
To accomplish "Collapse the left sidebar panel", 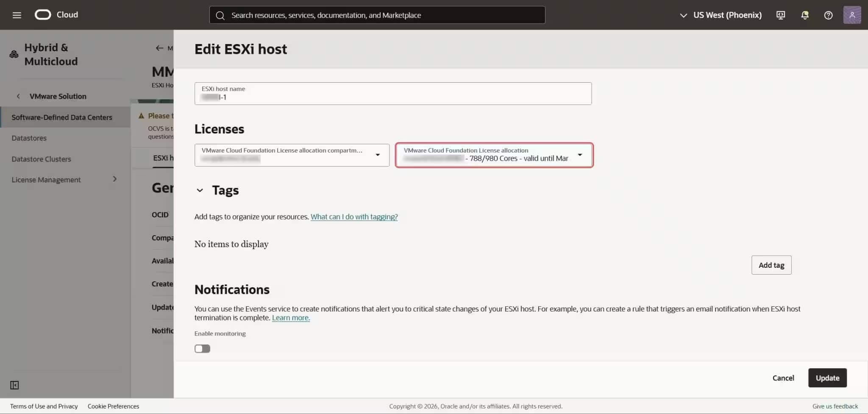I will click(x=14, y=385).
